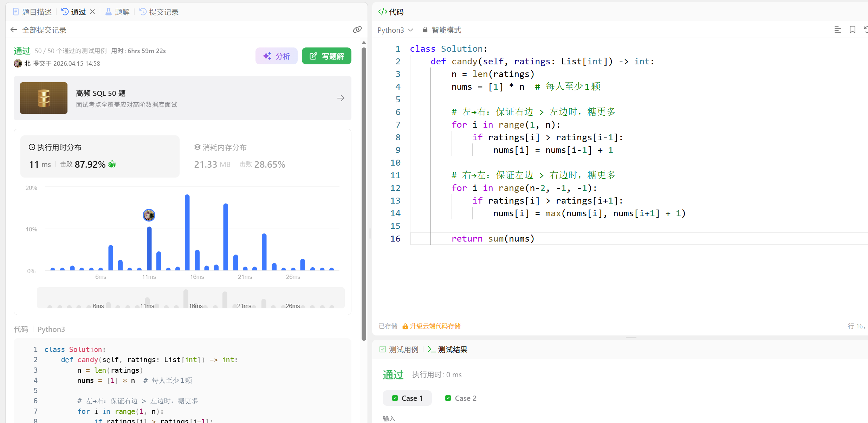Click the bookmark icon in editor toolbar

point(852,30)
